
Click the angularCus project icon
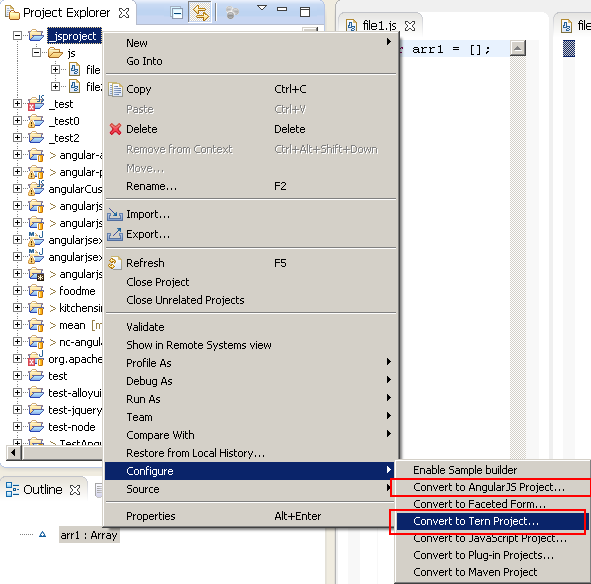click(x=36, y=188)
